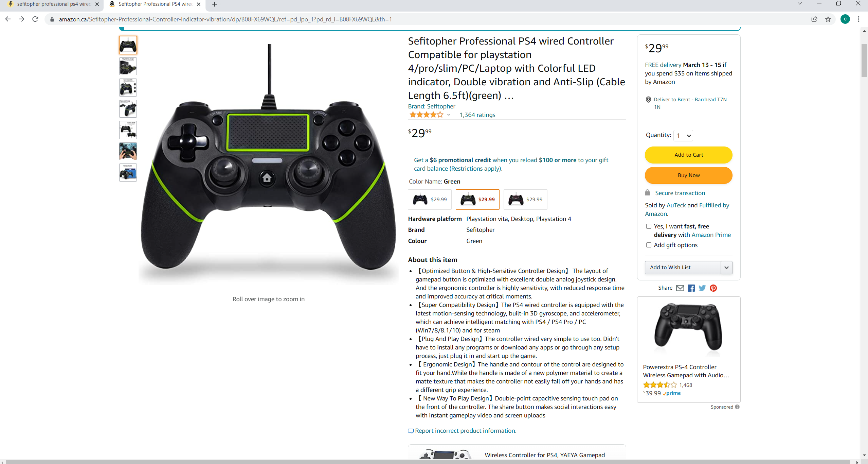Open the 1,364 ratings link
The width and height of the screenshot is (868, 464).
click(x=477, y=115)
